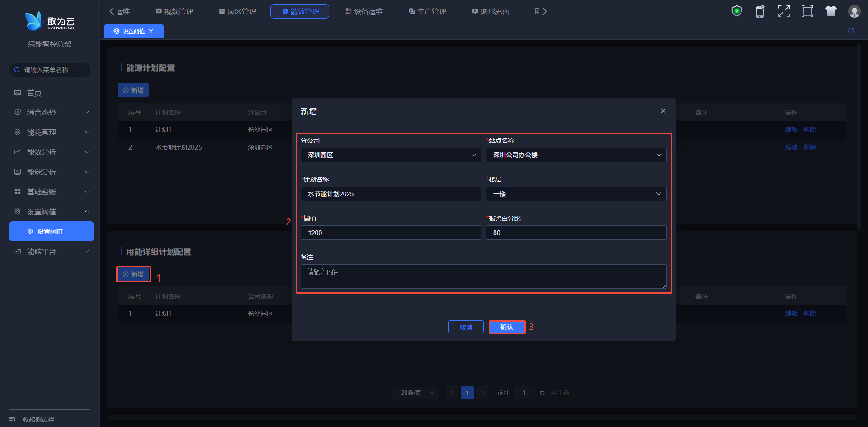Select page 1 in pagination
Image resolution: width=868 pixels, height=427 pixels.
pyautogui.click(x=467, y=393)
